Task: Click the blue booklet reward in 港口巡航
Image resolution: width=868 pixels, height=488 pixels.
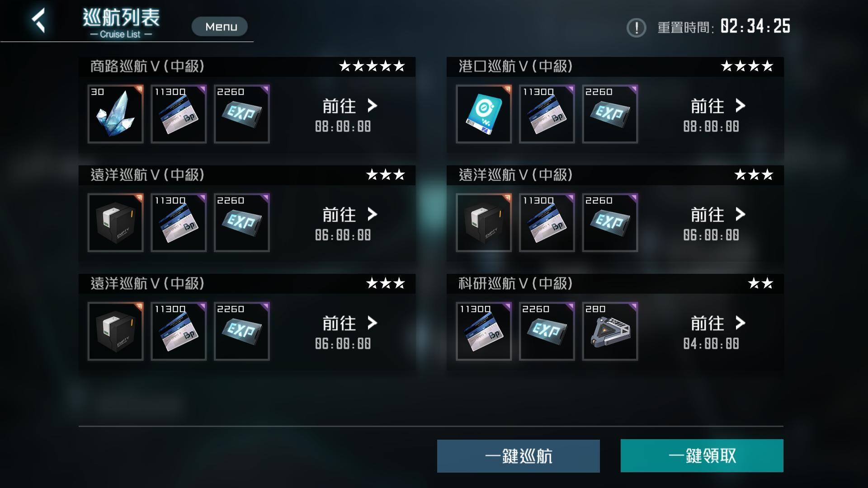Action: [x=484, y=114]
